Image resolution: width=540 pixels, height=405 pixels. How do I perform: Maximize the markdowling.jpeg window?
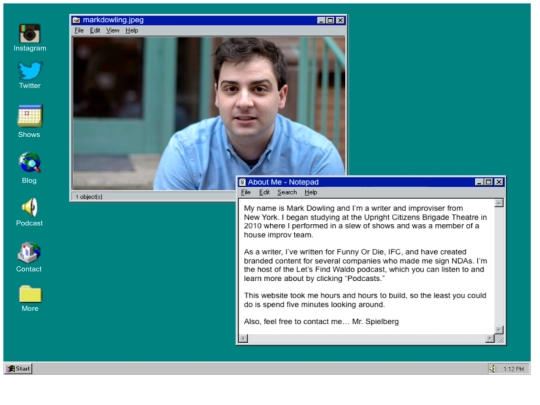click(x=330, y=20)
